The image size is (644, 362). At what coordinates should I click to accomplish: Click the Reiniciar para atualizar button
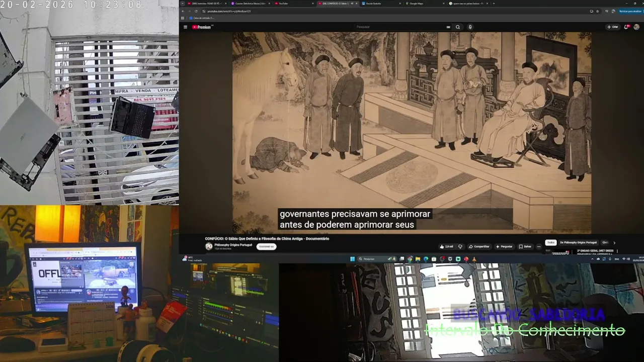[630, 11]
